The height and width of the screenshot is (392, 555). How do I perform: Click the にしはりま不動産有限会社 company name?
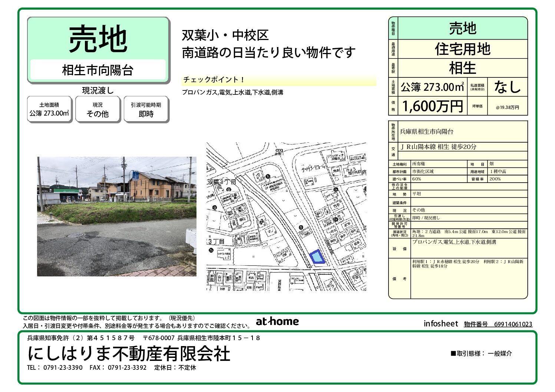129,353
